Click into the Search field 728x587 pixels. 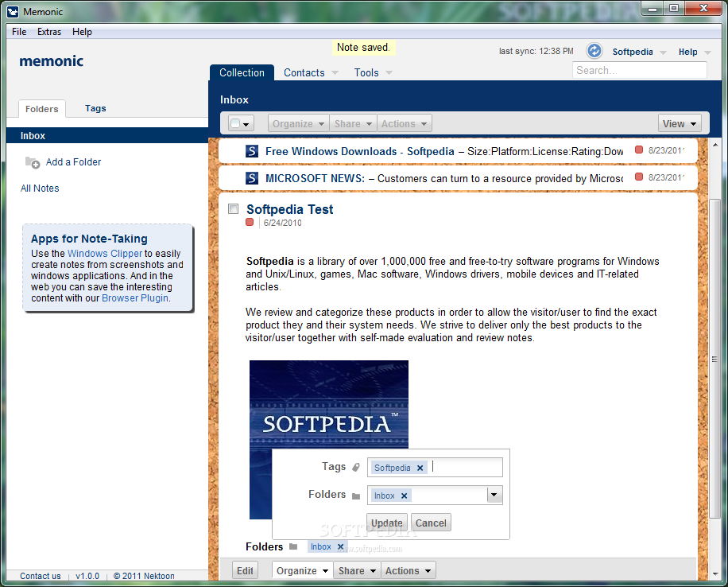point(640,70)
